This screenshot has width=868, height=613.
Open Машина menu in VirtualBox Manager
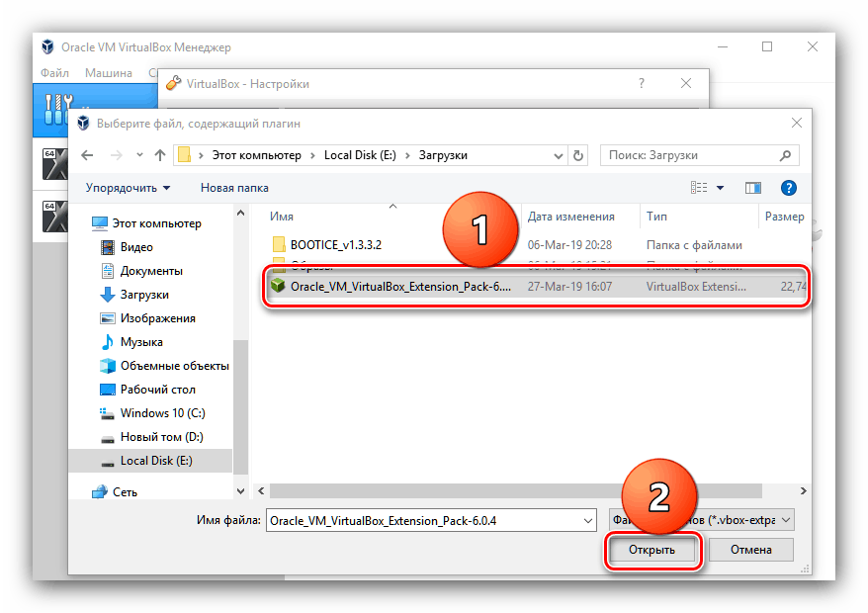109,73
